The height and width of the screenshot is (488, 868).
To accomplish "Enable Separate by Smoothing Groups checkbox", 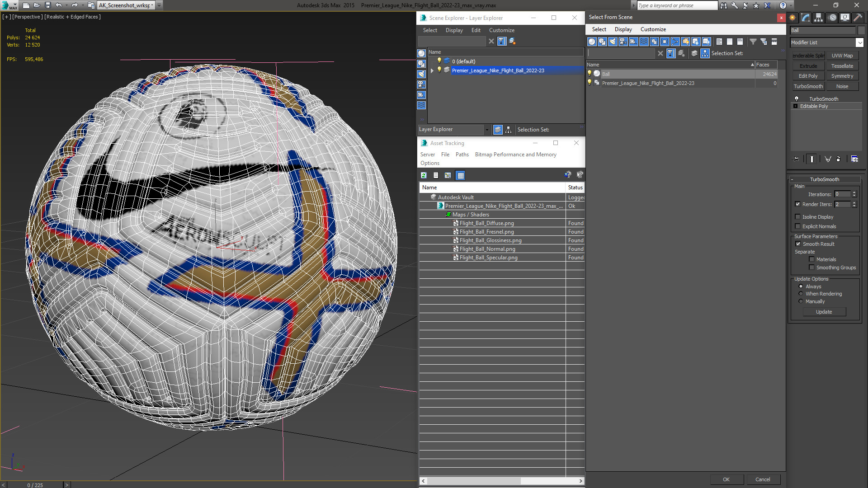I will pyautogui.click(x=811, y=267).
